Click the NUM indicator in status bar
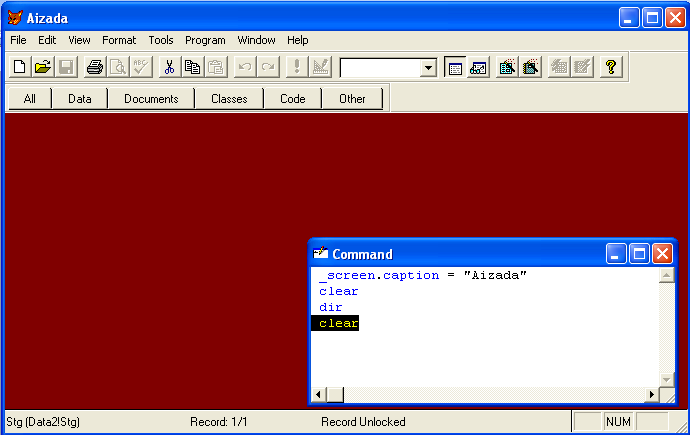Viewport: 690px width, 435px height. pos(618,422)
